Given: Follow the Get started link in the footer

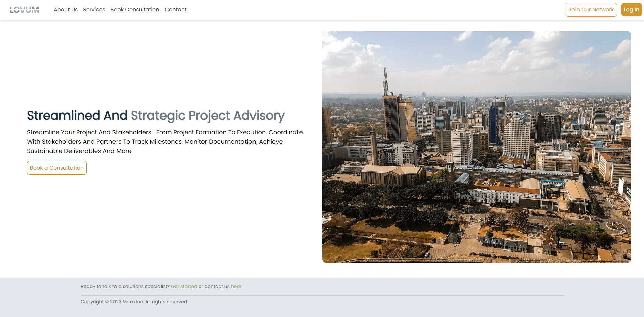Looking at the screenshot, I should click(184, 286).
